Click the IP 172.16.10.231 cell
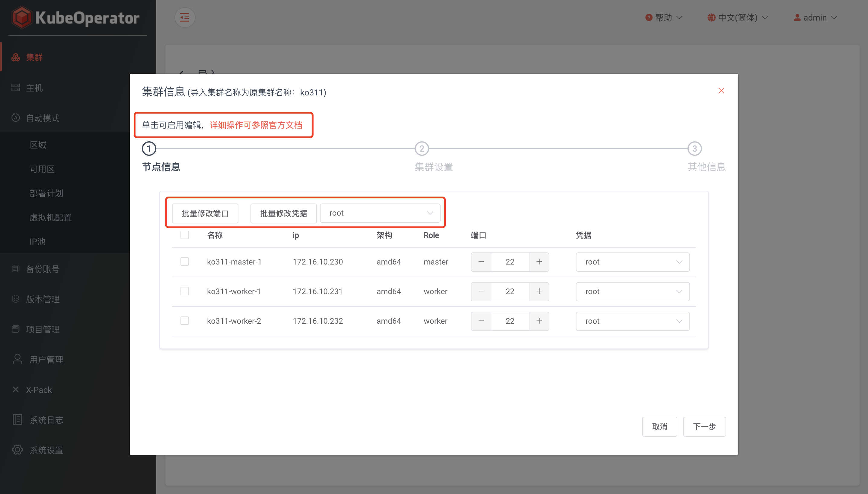 coord(318,291)
